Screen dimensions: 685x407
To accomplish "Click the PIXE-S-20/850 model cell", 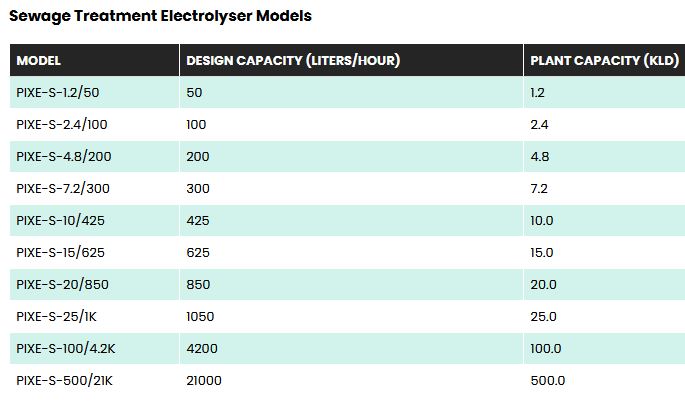I will [x=62, y=285].
